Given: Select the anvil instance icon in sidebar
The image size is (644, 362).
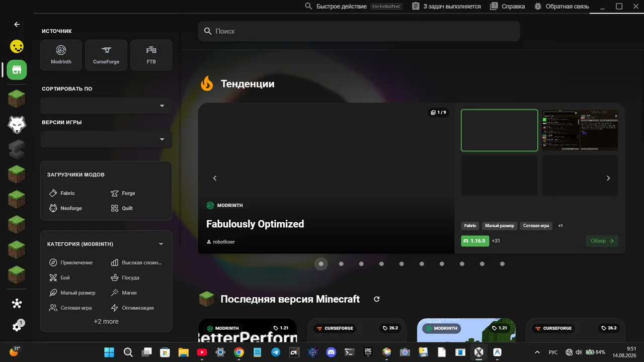Looking at the screenshot, I should 17,149.
